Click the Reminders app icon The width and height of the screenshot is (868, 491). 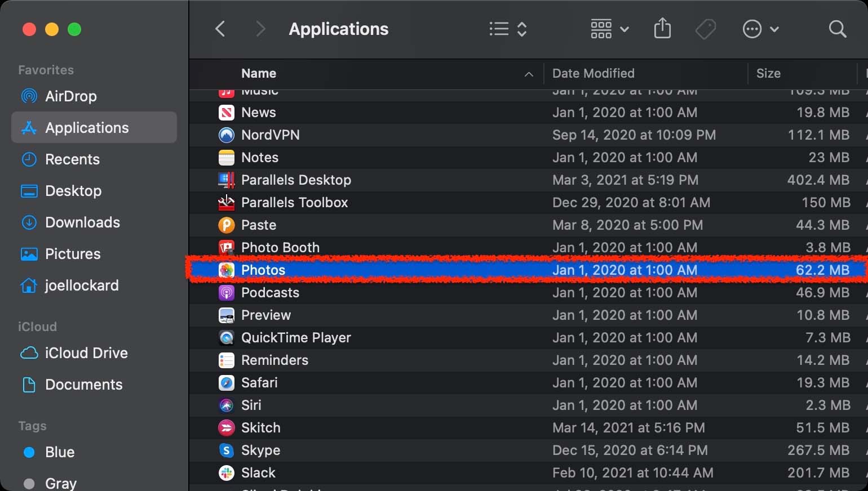pos(226,360)
